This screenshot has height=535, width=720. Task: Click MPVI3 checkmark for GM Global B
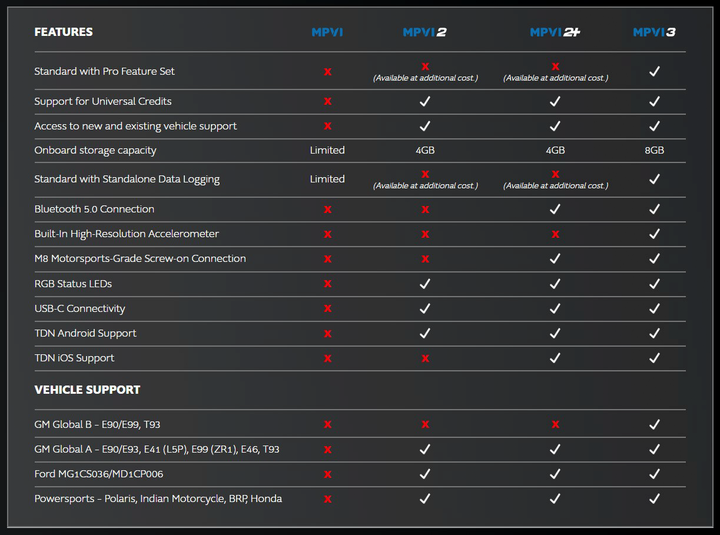654,425
